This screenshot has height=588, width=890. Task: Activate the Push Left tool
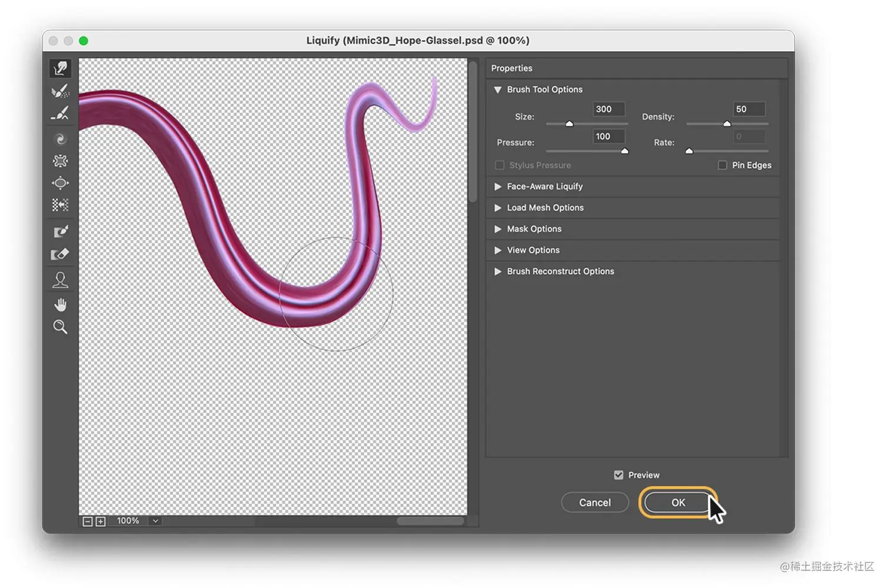(x=61, y=205)
